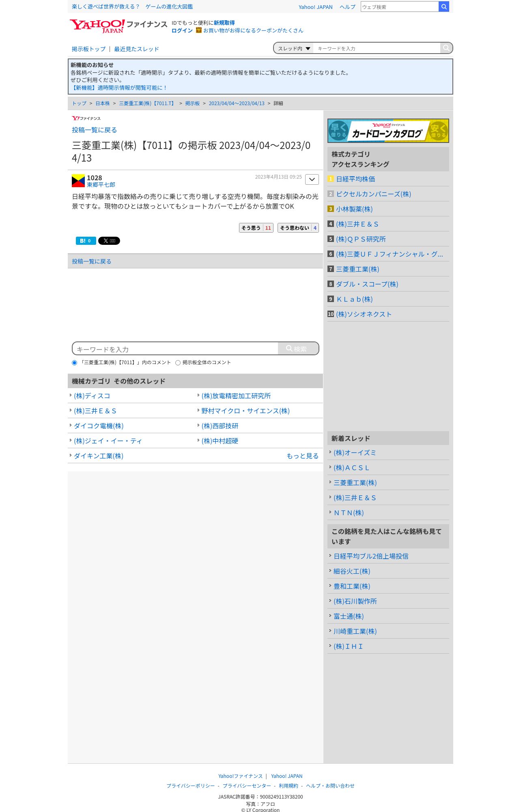Open ranking item ダブル・スコープ(株)
This screenshot has height=812, width=521.
click(367, 284)
